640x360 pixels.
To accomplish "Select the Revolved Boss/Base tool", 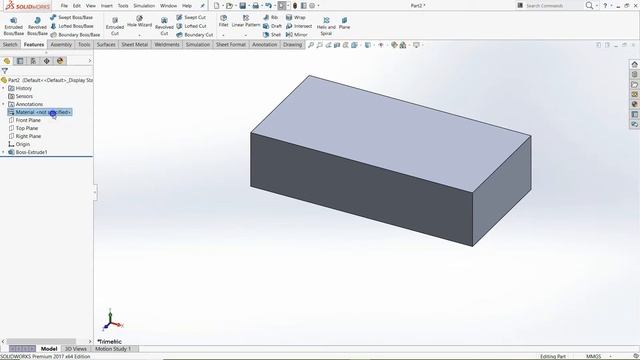I will [x=37, y=27].
